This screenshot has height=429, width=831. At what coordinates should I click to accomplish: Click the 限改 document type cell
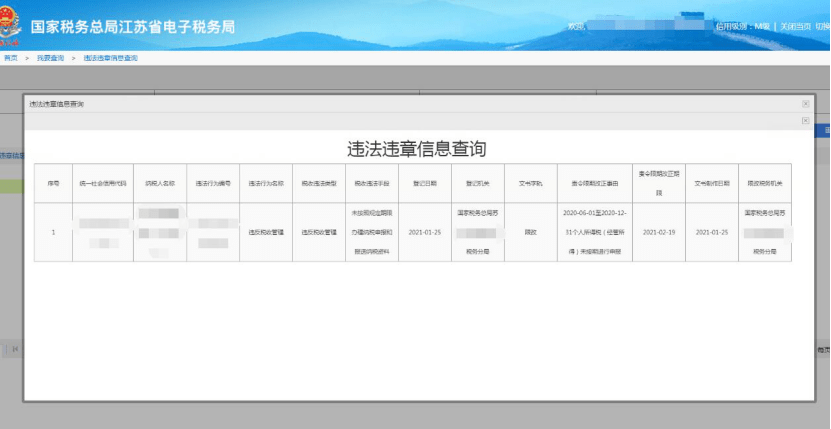click(x=531, y=232)
